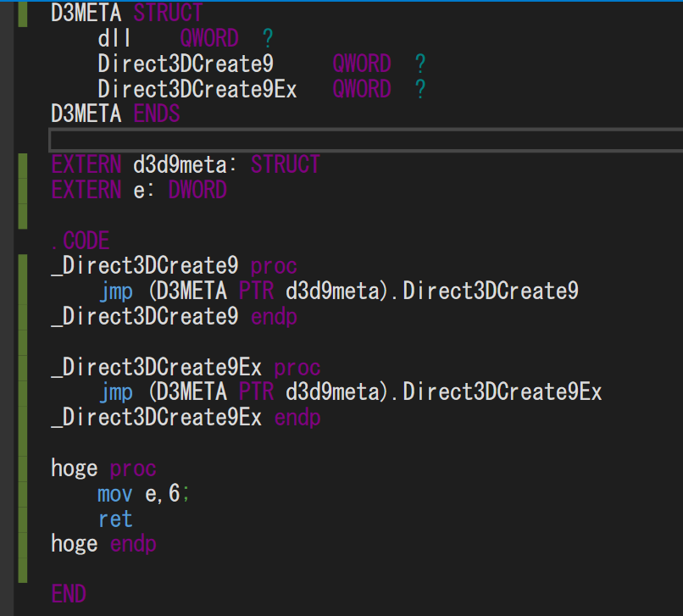Click QWORD on the Direct3DCreate9Ex field line
This screenshot has height=616, width=683.
point(362,89)
